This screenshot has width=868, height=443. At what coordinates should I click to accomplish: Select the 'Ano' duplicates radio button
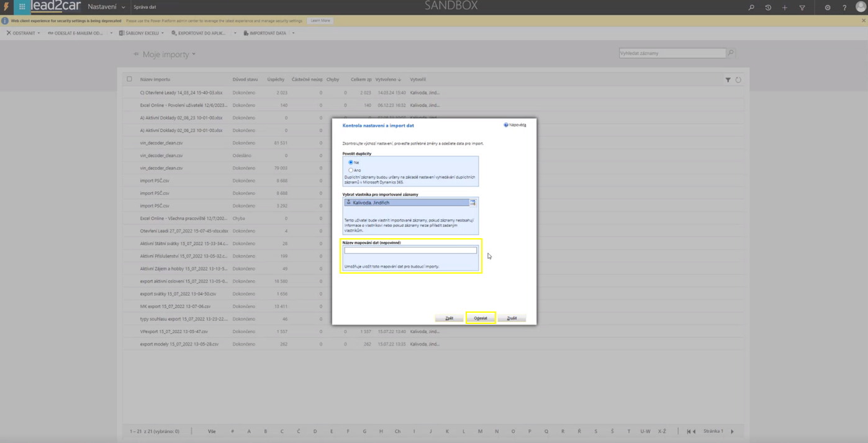pos(351,170)
